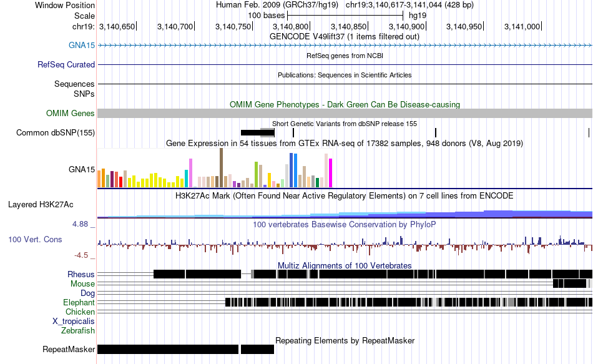
Task: Click the magenta GTEx expression bar
Action: point(331,173)
